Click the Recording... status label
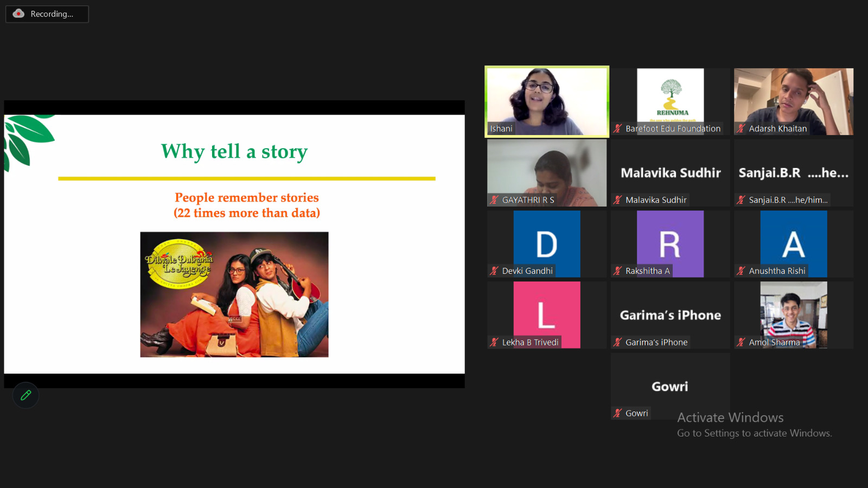 click(x=52, y=14)
